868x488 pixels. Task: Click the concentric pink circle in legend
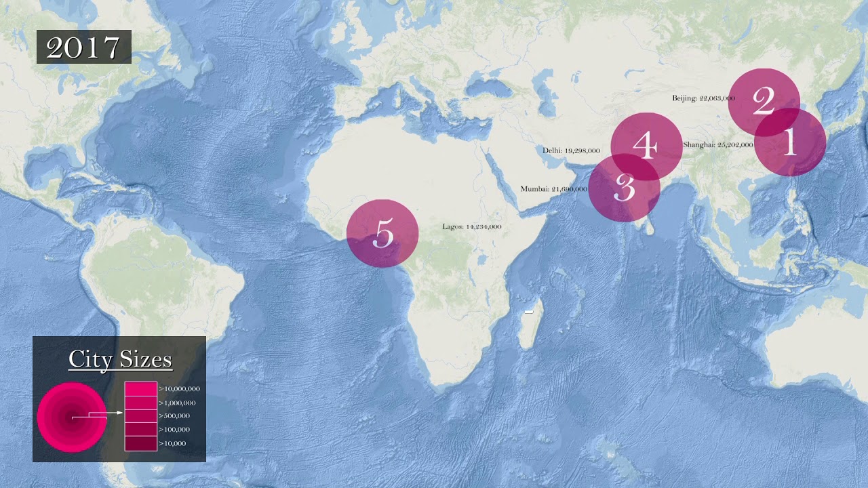point(71,417)
